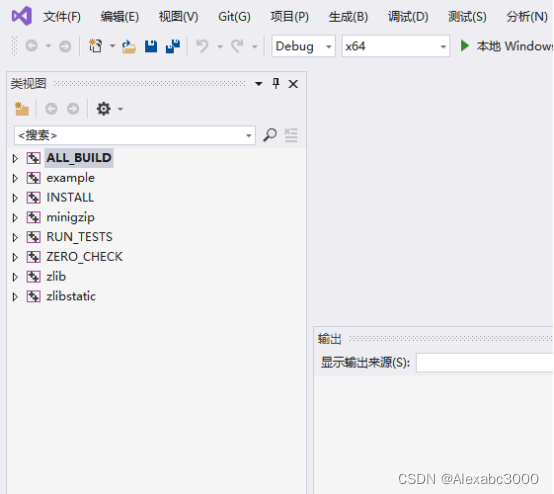This screenshot has height=494, width=554.
Task: Open the 调试(D) menu
Action: pyautogui.click(x=408, y=17)
